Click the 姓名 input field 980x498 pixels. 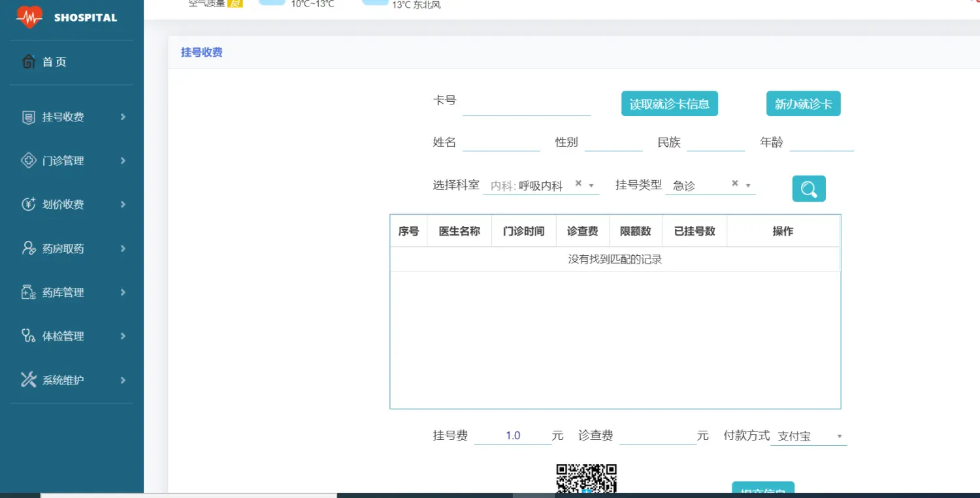pos(501,142)
